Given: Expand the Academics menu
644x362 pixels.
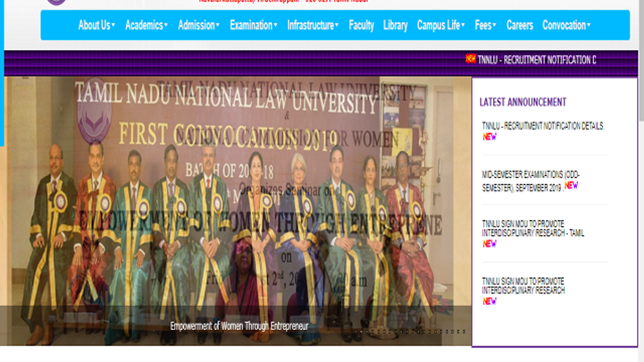Looking at the screenshot, I should point(147,25).
